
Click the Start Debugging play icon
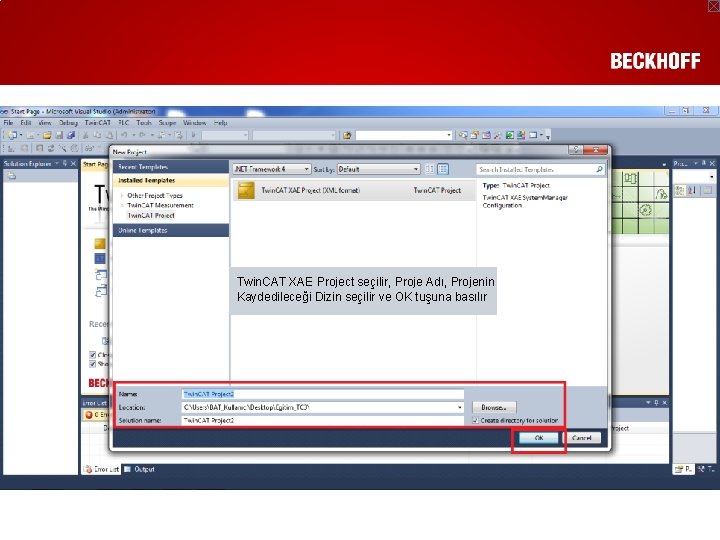(193, 135)
